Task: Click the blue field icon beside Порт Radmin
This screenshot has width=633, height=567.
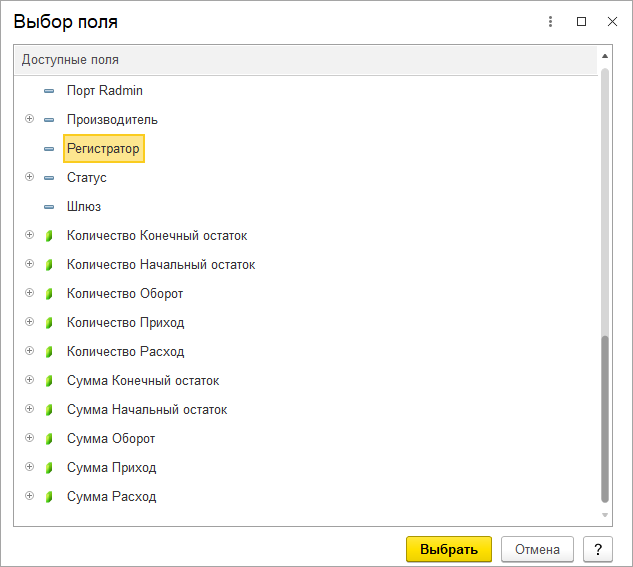Action: (x=49, y=91)
